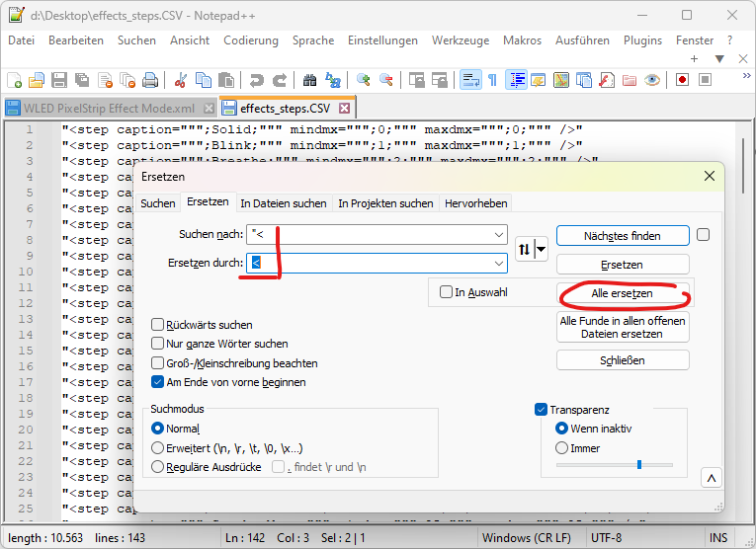The image size is (756, 549).
Task: Click the Stop Recording macro icon
Action: (x=705, y=80)
